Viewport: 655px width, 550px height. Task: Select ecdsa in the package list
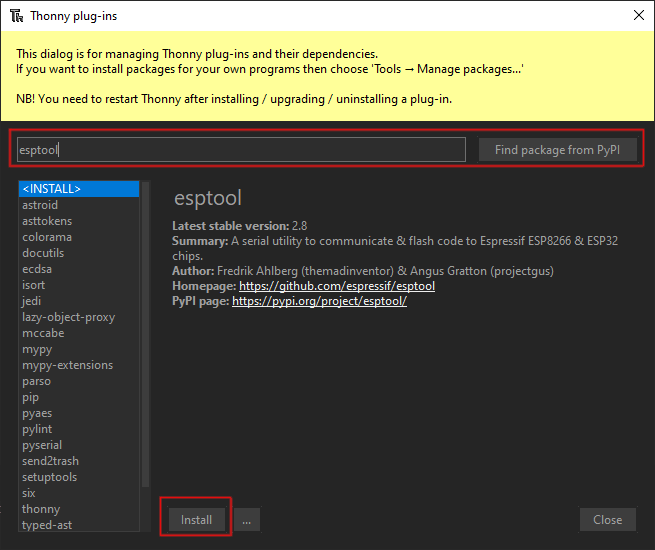(79, 269)
